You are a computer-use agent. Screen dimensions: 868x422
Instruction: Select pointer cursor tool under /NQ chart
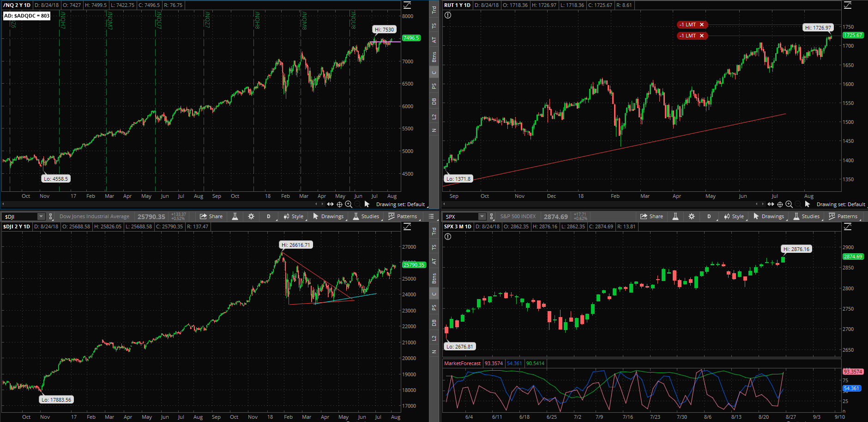367,204
